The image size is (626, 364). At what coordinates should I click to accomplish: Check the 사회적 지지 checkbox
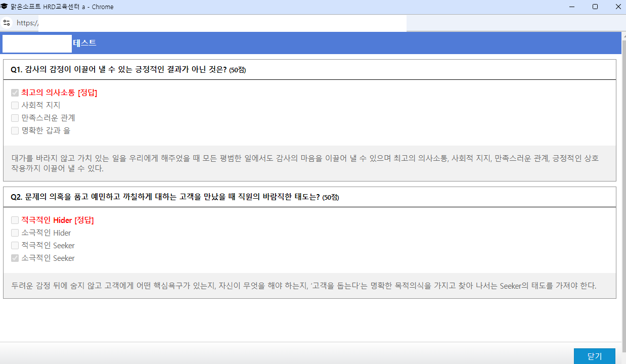click(x=15, y=106)
